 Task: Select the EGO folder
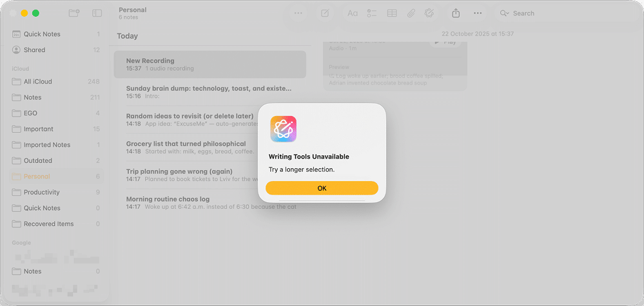click(56, 113)
